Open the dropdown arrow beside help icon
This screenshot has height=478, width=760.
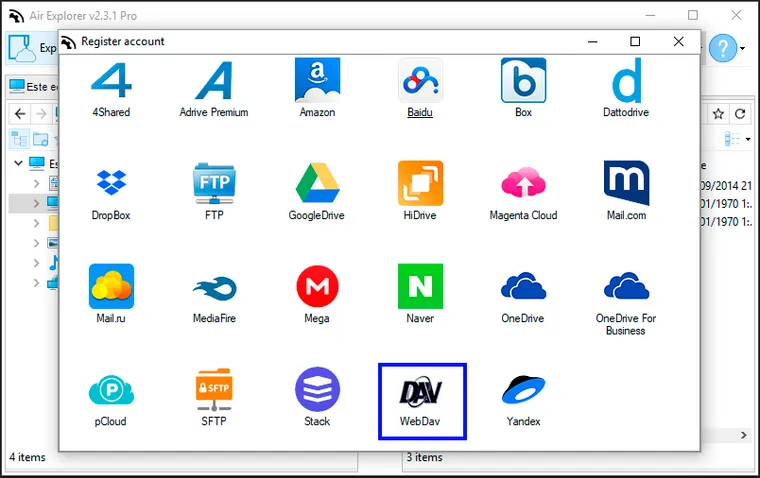tap(743, 48)
